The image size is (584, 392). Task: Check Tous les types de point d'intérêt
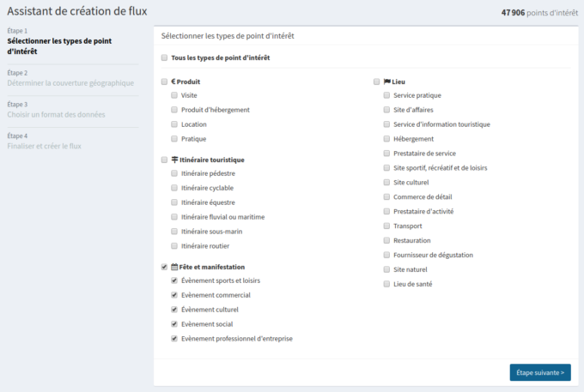(x=164, y=57)
